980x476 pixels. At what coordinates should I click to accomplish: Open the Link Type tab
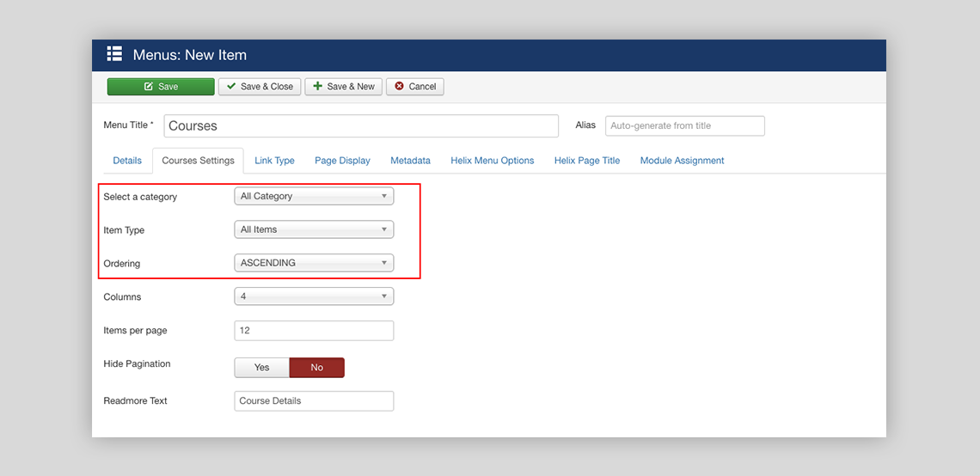pyautogui.click(x=274, y=161)
